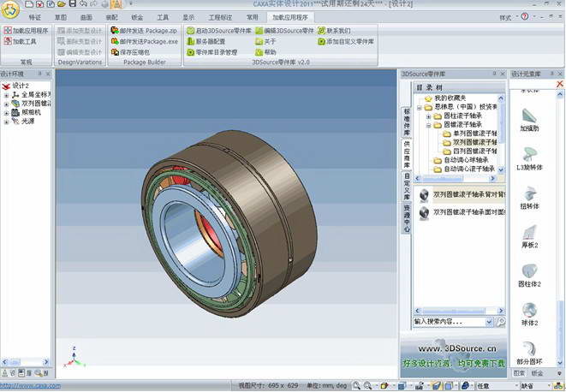
Task: Open the 曲面 ribbon tab
Action: [x=86, y=17]
